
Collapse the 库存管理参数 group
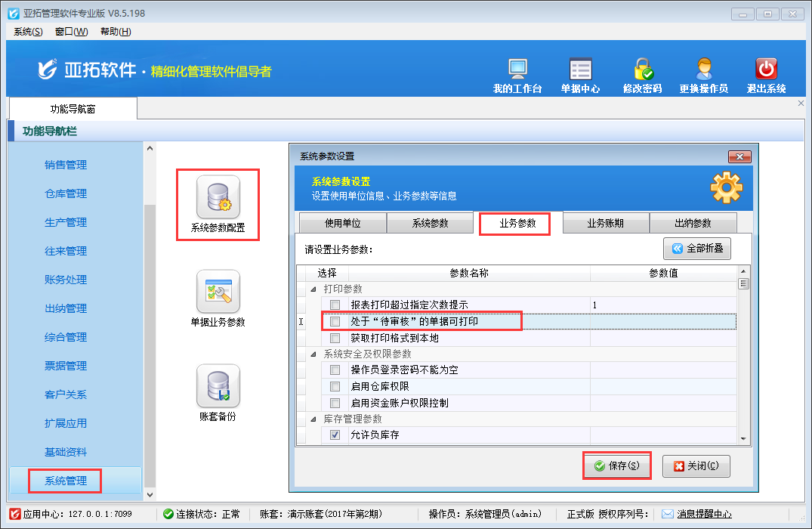(x=313, y=419)
